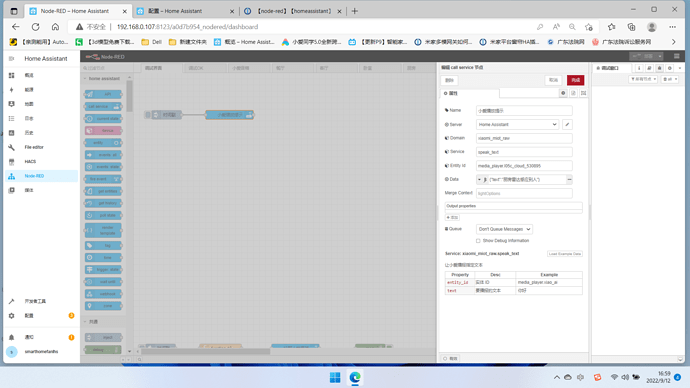
Task: Toggle the node enabled switch at the panel bottom
Action: (x=450, y=359)
